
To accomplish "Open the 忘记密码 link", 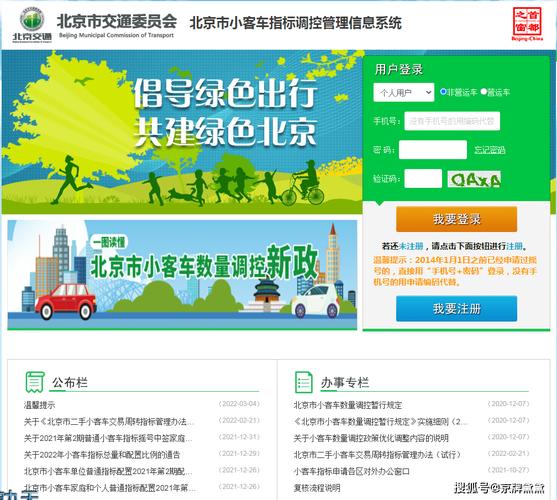I will click(490, 150).
